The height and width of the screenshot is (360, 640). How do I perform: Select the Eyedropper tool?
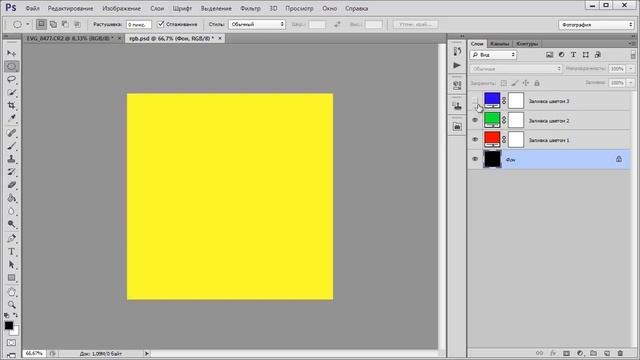click(x=11, y=118)
